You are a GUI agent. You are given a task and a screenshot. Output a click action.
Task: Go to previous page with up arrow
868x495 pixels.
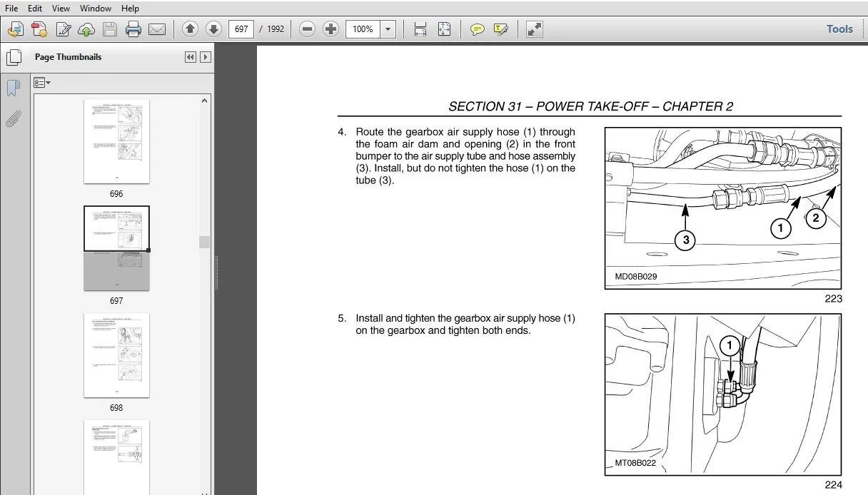click(x=190, y=29)
